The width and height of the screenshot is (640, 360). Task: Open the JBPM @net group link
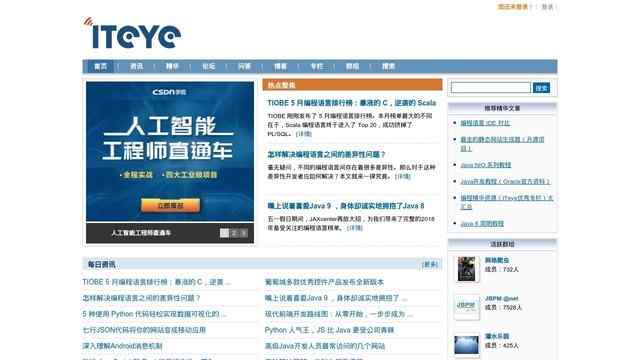pyautogui.click(x=501, y=298)
